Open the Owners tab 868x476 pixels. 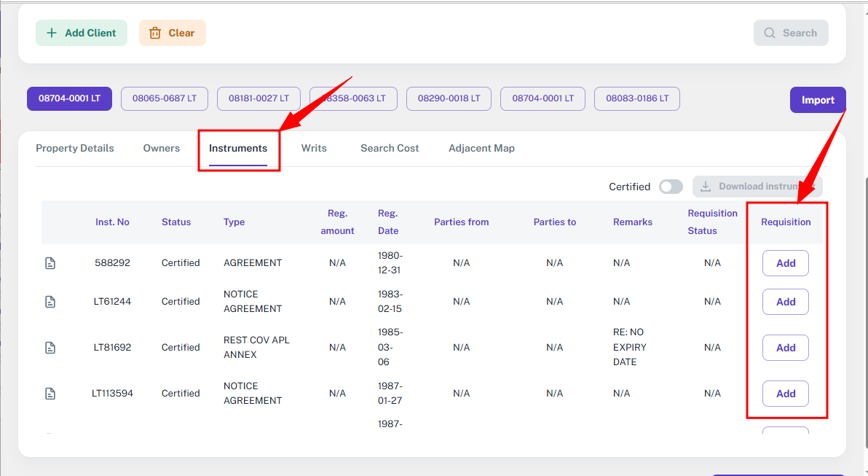(162, 148)
